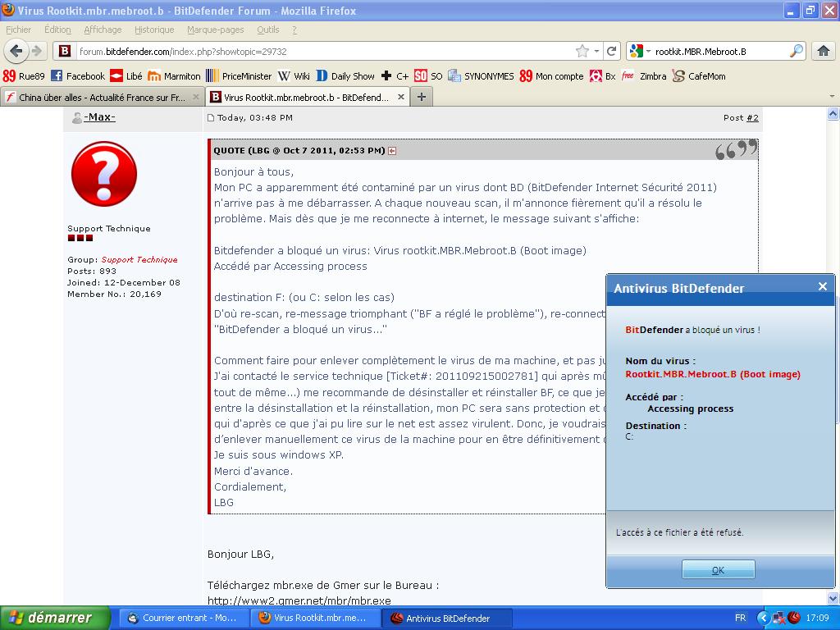The image size is (840, 630).
Task: Open the SO bookmark
Action: (x=428, y=76)
